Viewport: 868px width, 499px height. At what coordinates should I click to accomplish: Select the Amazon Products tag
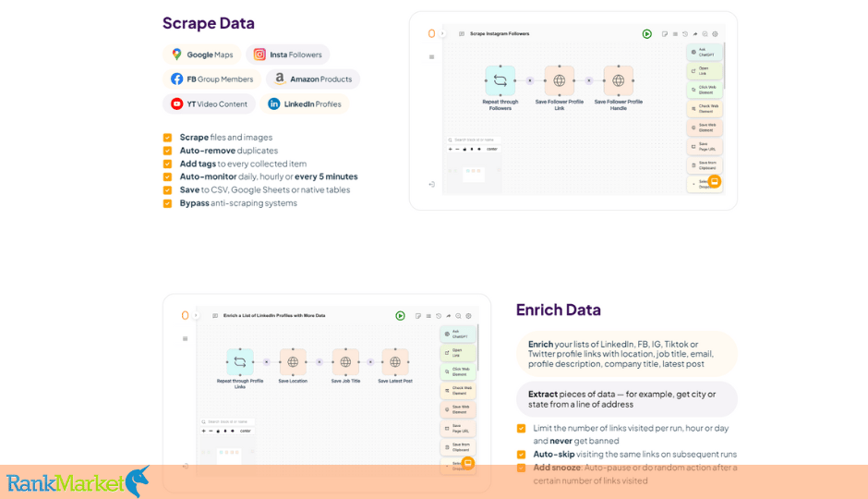313,79
